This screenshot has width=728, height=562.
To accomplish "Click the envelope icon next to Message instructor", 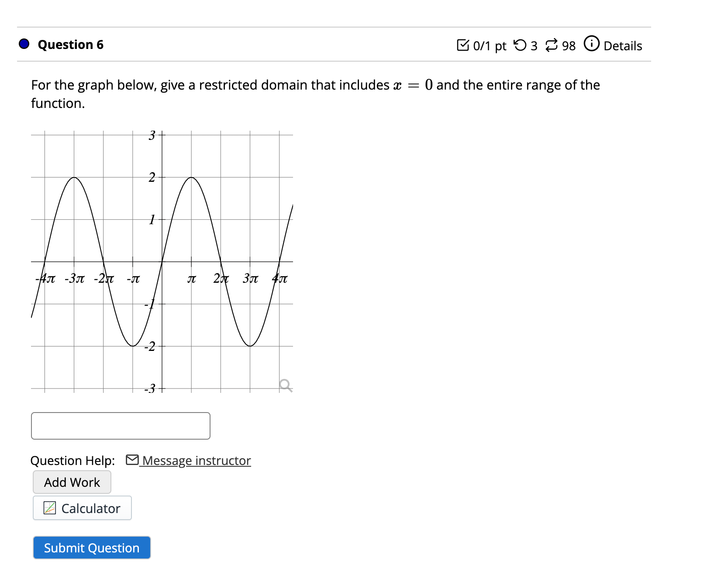I will [132, 460].
